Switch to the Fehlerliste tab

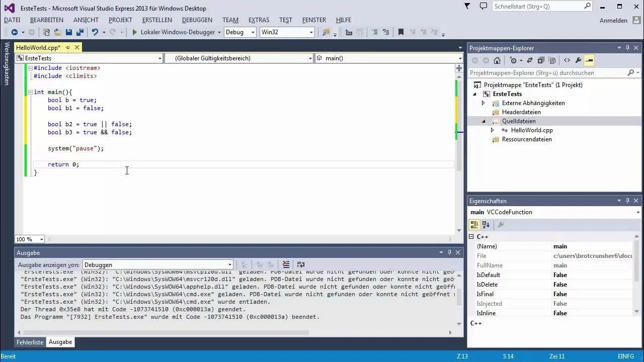[x=30, y=342]
